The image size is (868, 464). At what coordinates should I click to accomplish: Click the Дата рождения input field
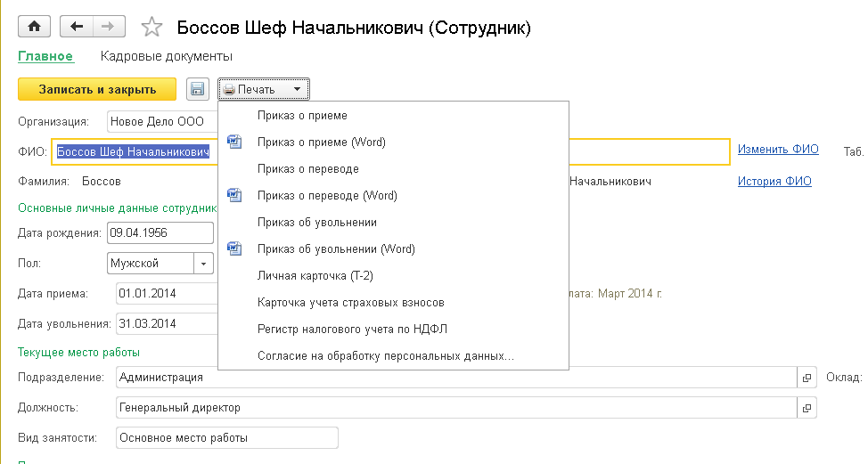160,233
